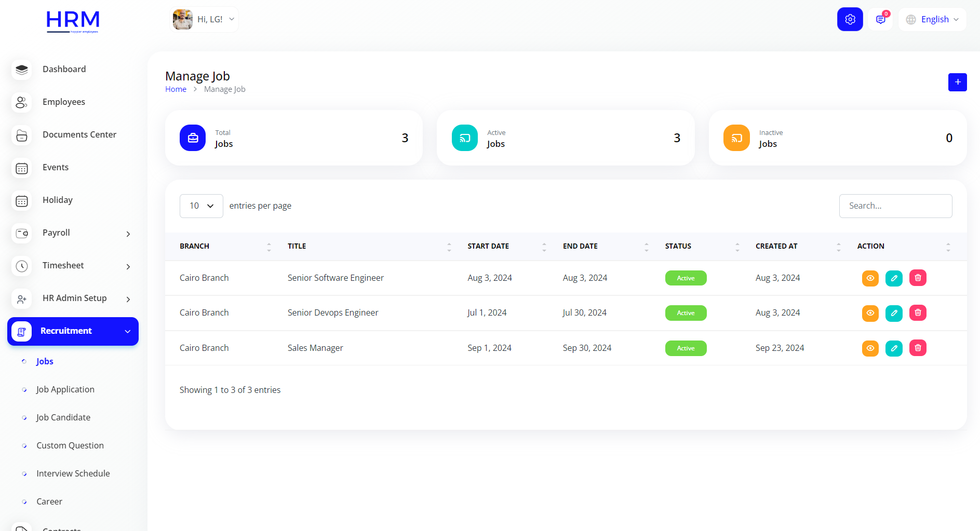Click the add new job plus button

pos(957,82)
